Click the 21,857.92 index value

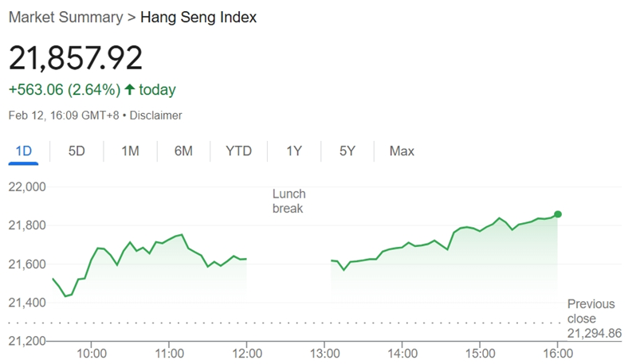(76, 58)
